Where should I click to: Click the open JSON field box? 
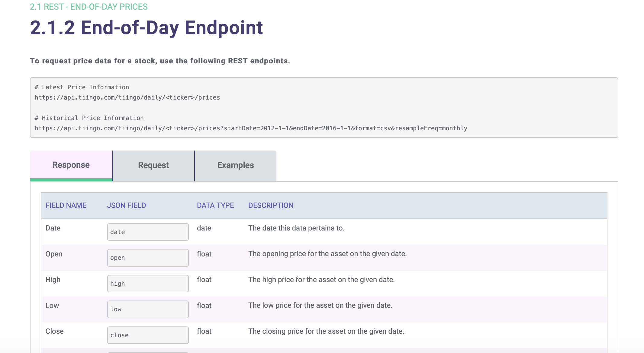148,258
